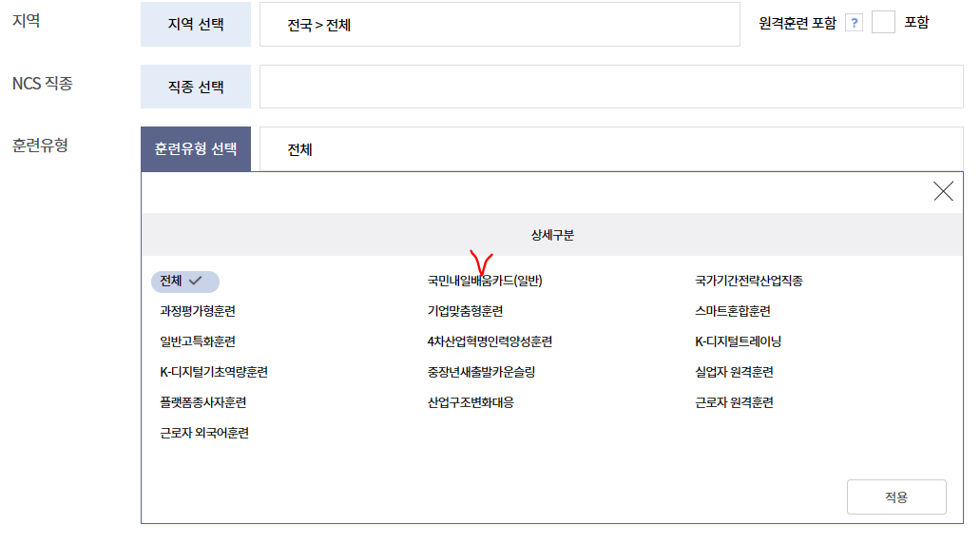Select 기업맞춤형훈련 option
This screenshot has width=980, height=545.
click(465, 311)
